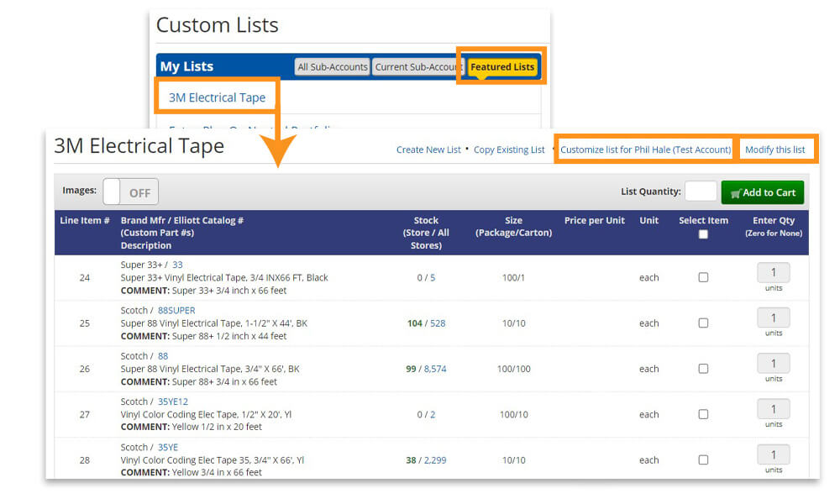Screen dimensions: 840x504
Task: Click the shopping cart icon on Add to Cart
Action: (736, 193)
